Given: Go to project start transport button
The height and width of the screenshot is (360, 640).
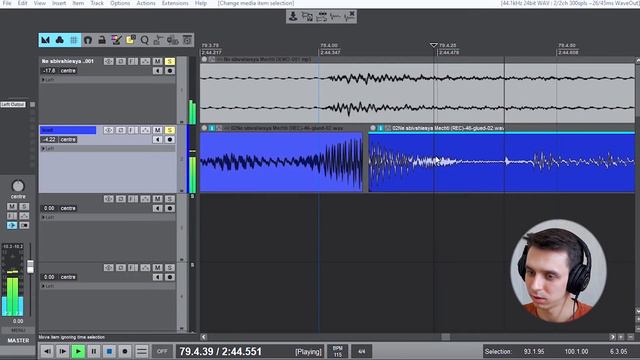Looking at the screenshot, I should [x=47, y=351].
